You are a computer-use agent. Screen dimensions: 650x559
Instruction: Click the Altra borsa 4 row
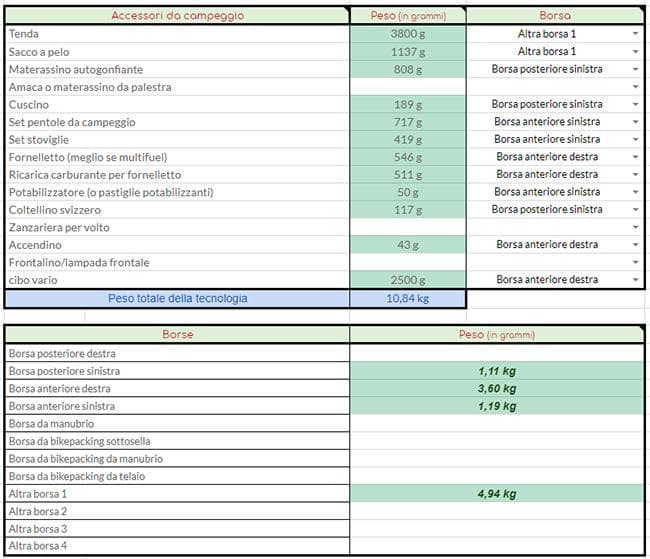coord(177,546)
